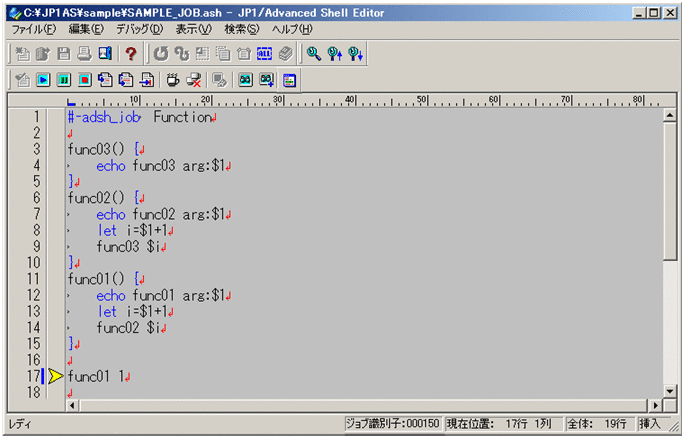
Task: Click 'func02 $i' on line 14
Action: [128, 328]
